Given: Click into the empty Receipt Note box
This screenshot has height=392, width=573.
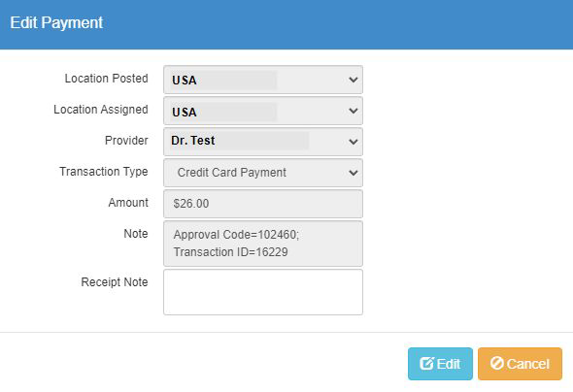Looking at the screenshot, I should 263,292.
